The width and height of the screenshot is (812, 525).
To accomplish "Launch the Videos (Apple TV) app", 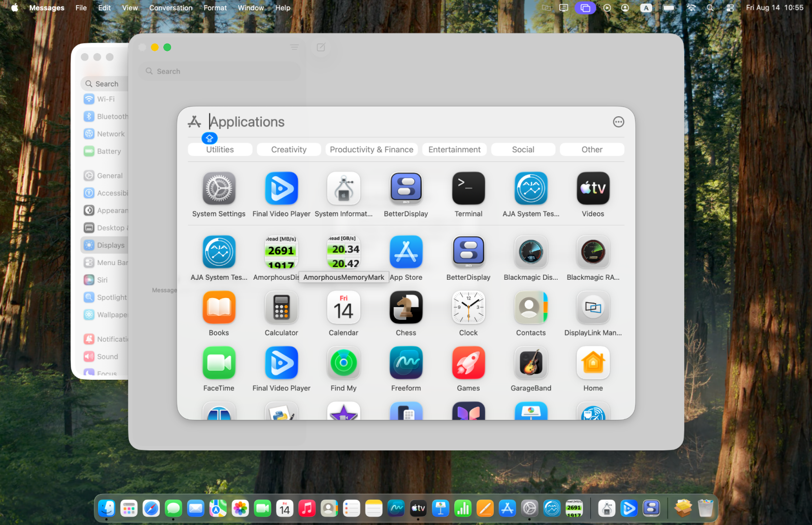I will [x=593, y=188].
